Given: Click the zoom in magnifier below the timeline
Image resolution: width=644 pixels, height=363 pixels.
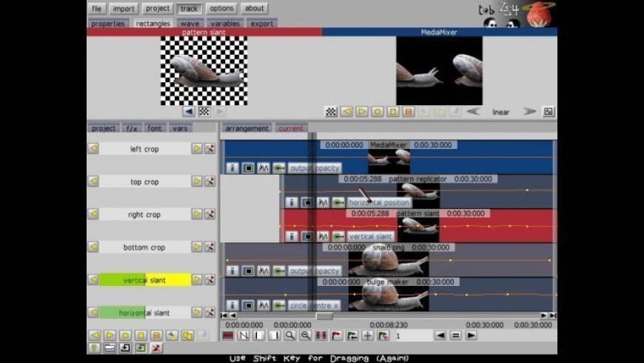Looking at the screenshot, I should 290,336.
